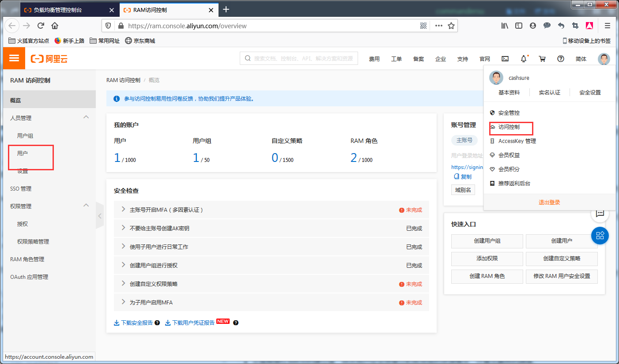Click the 创建用户 button under 快速入口

click(x=562, y=241)
